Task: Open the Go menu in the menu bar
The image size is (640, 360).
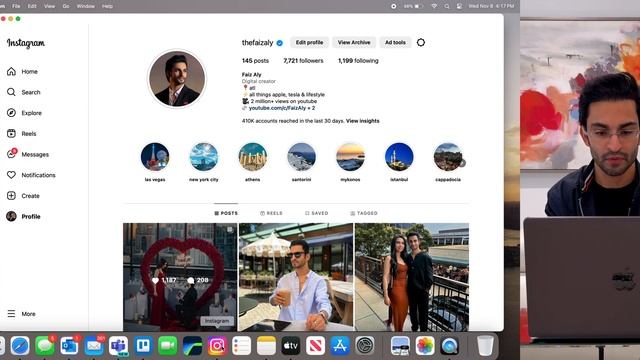Action: 66,6
